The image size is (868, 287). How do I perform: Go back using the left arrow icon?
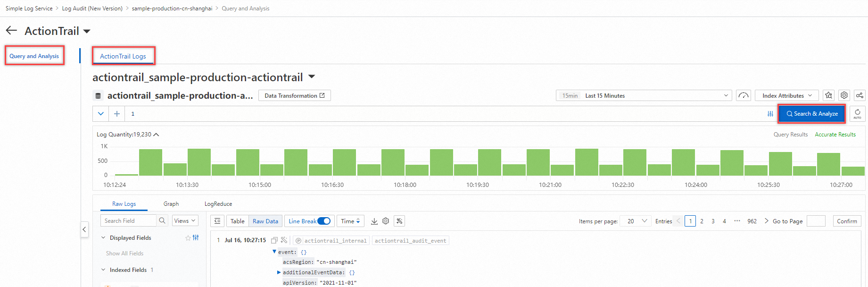11,31
